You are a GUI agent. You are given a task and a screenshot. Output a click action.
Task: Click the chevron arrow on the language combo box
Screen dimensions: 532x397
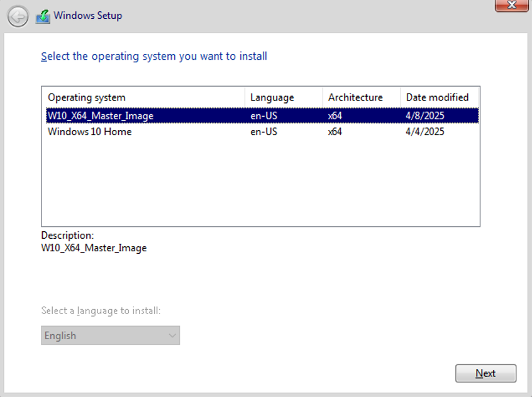pos(172,335)
